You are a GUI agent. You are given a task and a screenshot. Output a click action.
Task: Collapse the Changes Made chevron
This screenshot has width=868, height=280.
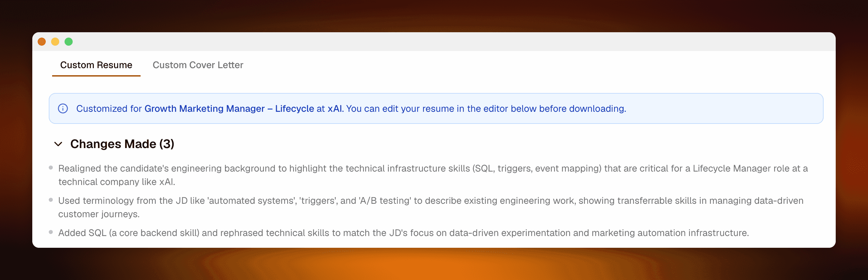point(58,144)
